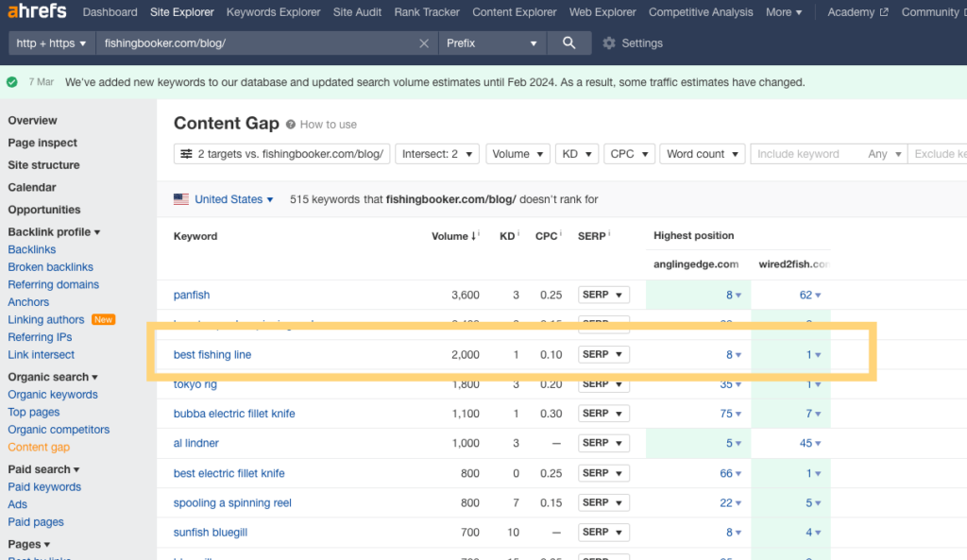Go to Organic keywords in the sidebar
Image resolution: width=967 pixels, height=560 pixels.
point(53,395)
